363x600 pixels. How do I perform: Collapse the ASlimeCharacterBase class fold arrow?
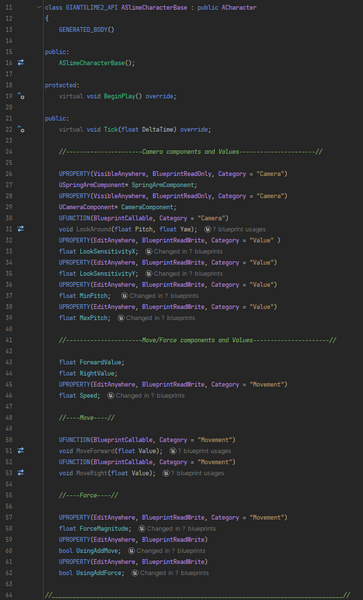tap(39, 7)
